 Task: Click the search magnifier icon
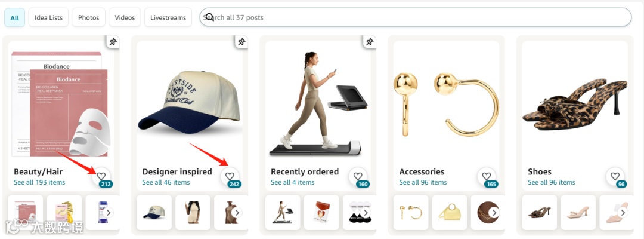[209, 17]
